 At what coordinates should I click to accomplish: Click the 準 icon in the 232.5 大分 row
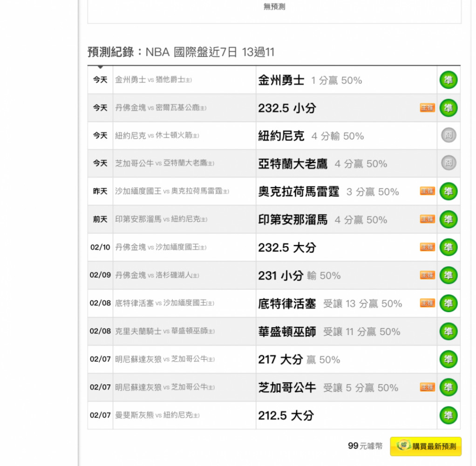[449, 247]
